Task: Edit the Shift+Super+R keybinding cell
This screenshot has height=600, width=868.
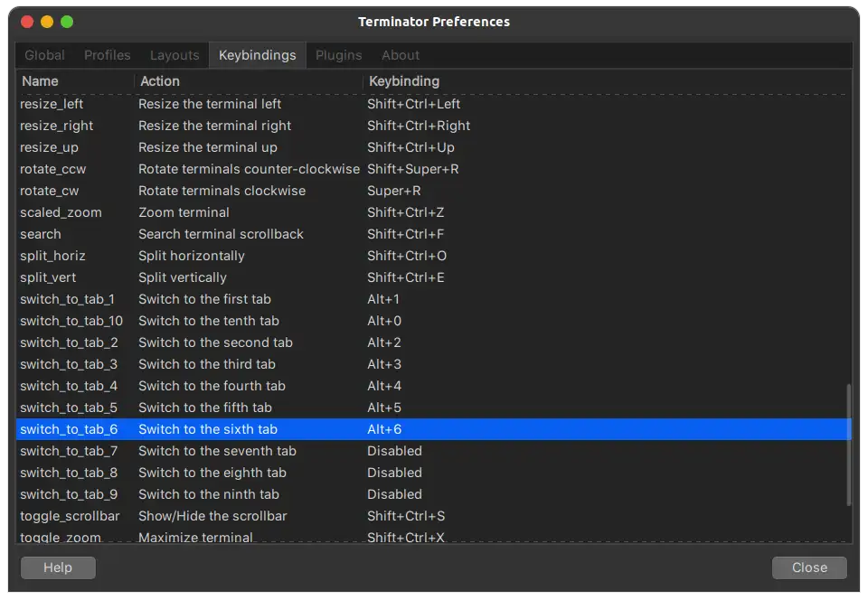Action: 413,169
